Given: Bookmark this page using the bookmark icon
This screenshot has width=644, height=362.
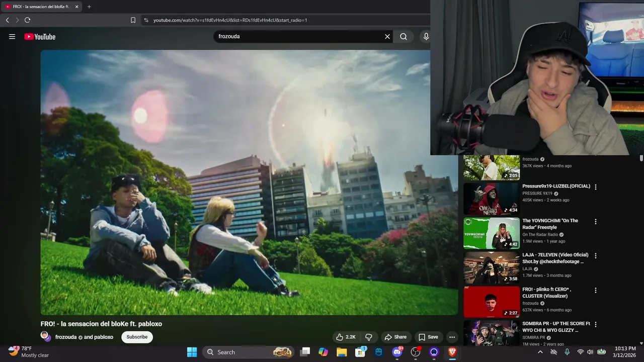Looking at the screenshot, I should click(133, 20).
